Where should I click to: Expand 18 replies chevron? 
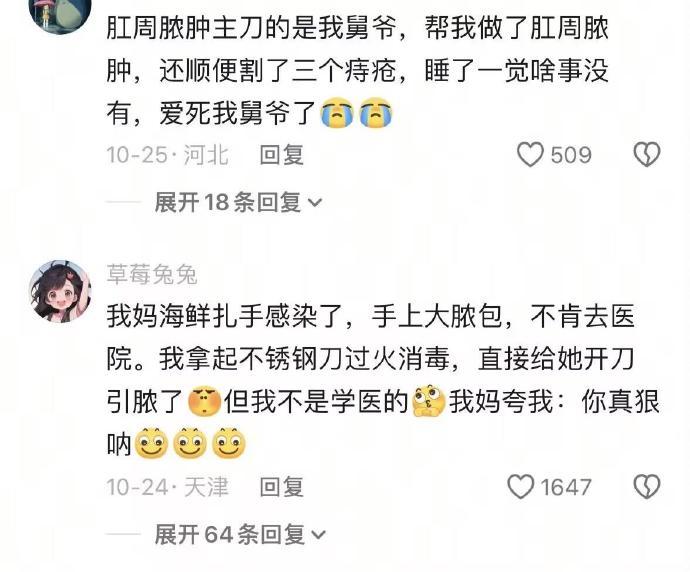click(315, 203)
